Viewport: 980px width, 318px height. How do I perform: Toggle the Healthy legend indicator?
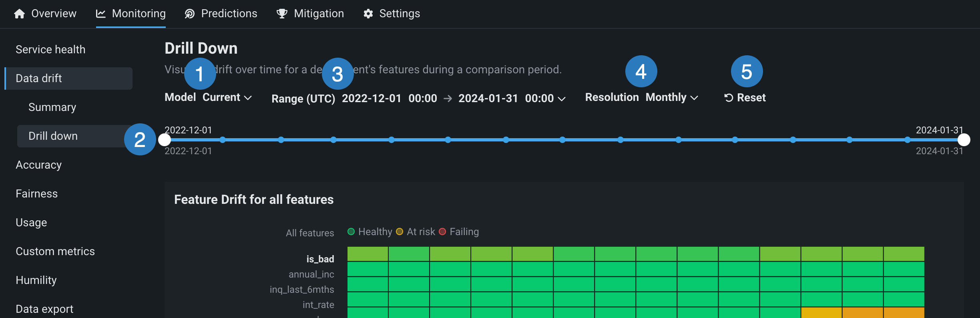tap(351, 232)
